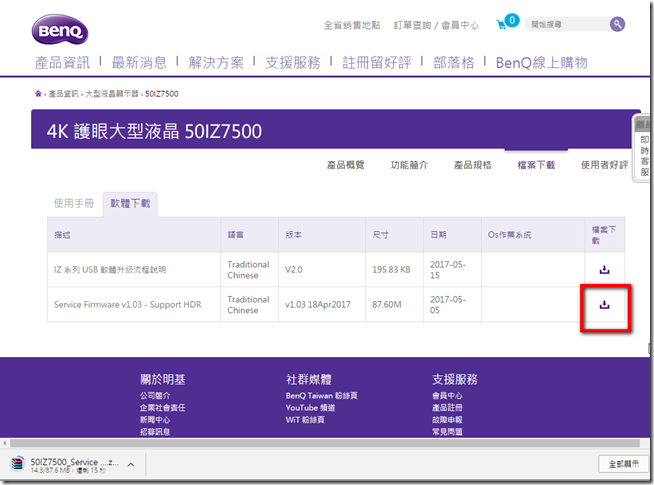This screenshot has height=485, width=654.
Task: Open YouTube 頻道 footer link
Action: (310, 407)
